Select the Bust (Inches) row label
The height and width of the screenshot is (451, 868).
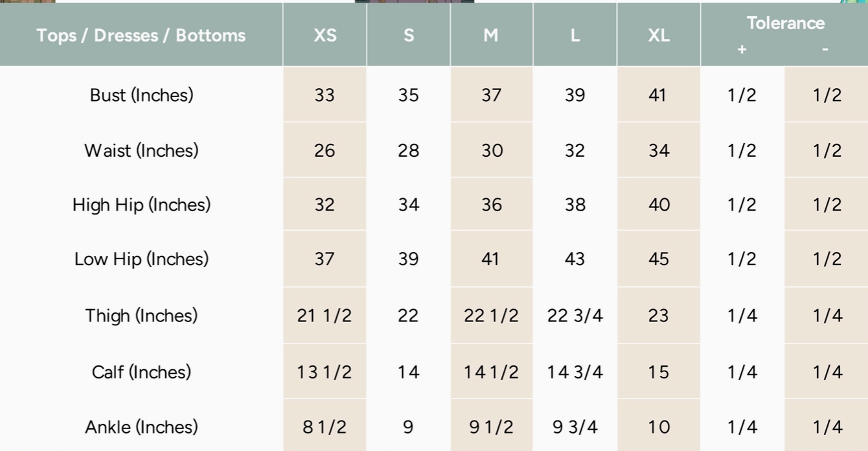(x=141, y=95)
